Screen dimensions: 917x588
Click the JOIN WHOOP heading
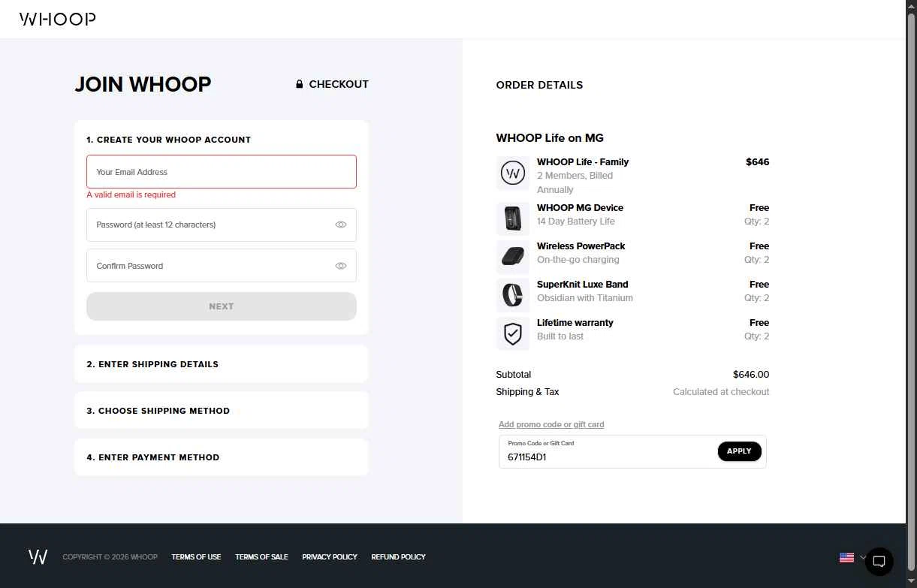point(143,84)
